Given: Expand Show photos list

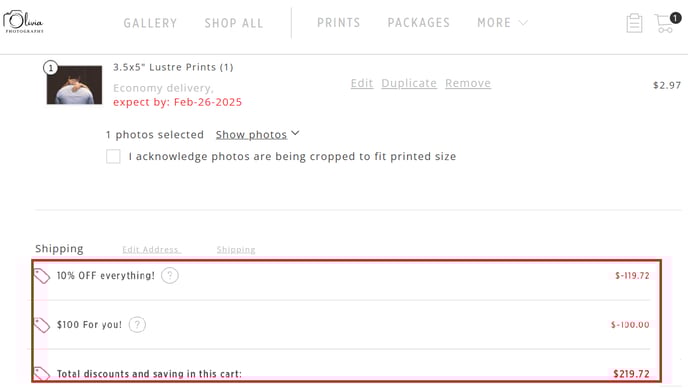Looking at the screenshot, I should 251,135.
